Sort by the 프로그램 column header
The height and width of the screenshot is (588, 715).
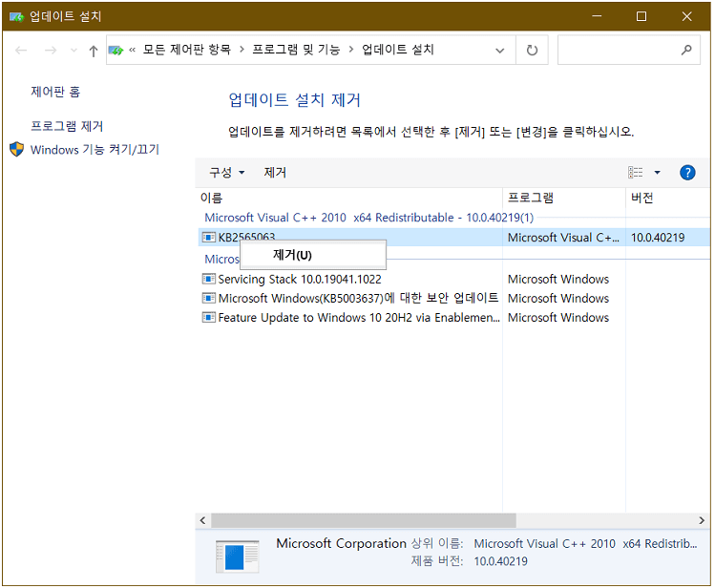point(564,198)
